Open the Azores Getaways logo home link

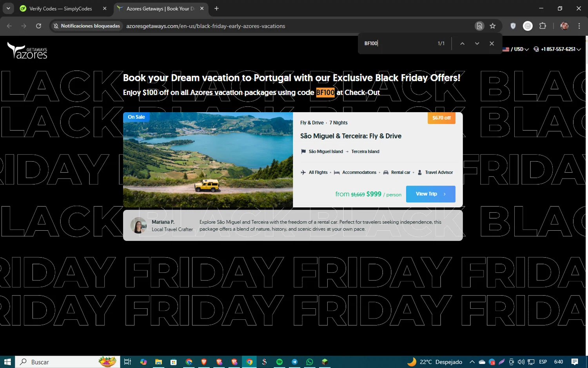click(x=27, y=51)
